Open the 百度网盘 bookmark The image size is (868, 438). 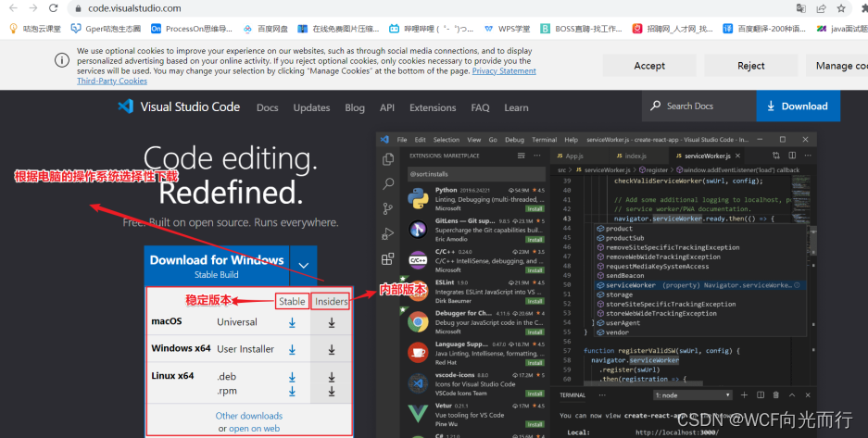click(x=266, y=29)
